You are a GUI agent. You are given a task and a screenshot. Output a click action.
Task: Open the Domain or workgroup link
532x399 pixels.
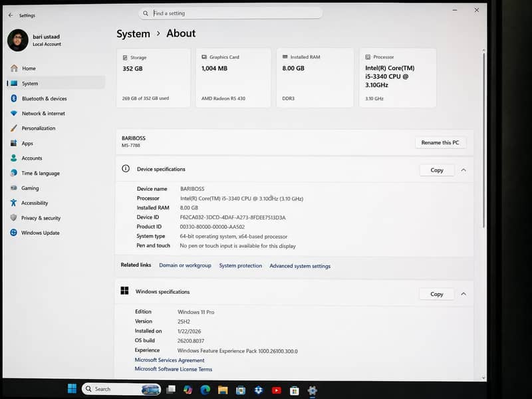pos(185,265)
